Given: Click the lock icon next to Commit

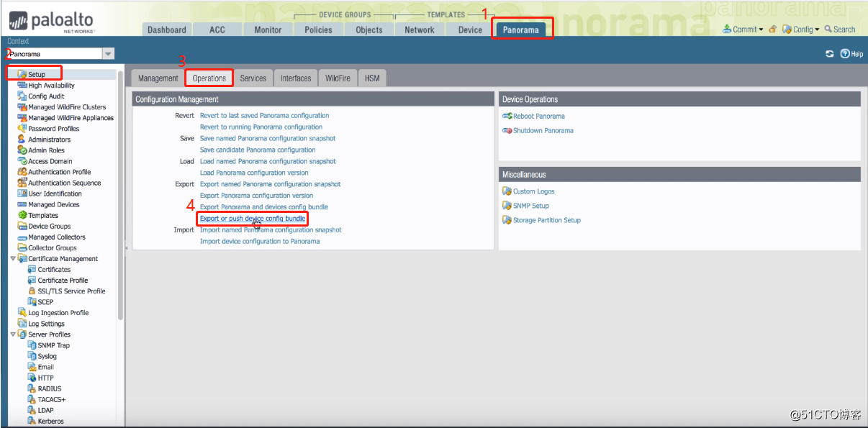Looking at the screenshot, I should (x=772, y=29).
